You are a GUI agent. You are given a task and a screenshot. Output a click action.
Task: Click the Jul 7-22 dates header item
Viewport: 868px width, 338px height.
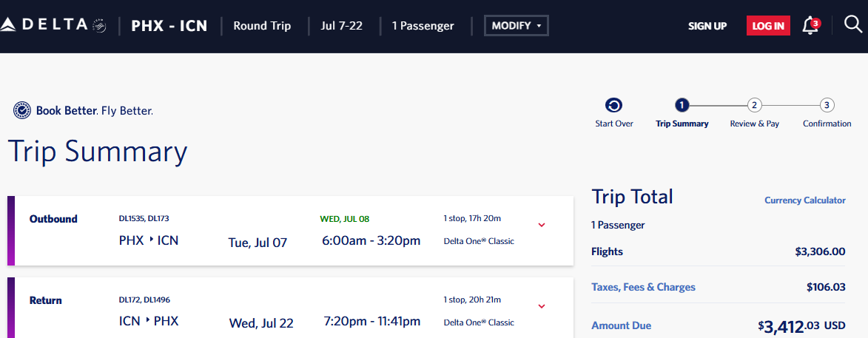click(341, 26)
